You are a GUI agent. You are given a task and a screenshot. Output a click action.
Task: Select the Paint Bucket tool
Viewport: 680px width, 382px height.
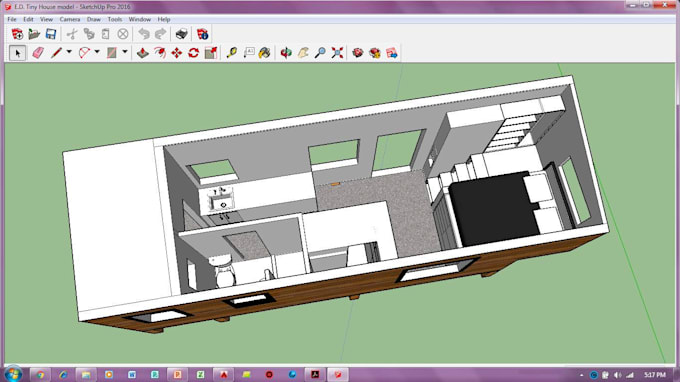(265, 53)
